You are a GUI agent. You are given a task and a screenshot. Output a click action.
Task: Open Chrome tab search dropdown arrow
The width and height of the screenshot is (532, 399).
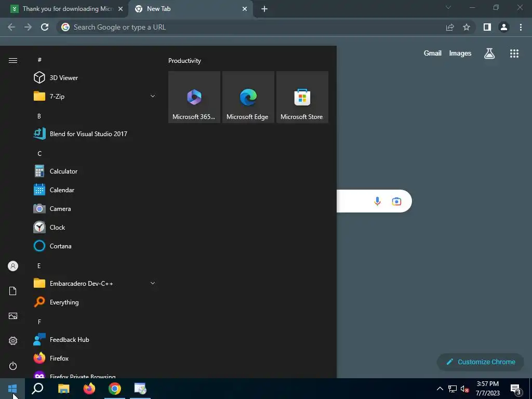click(448, 7)
